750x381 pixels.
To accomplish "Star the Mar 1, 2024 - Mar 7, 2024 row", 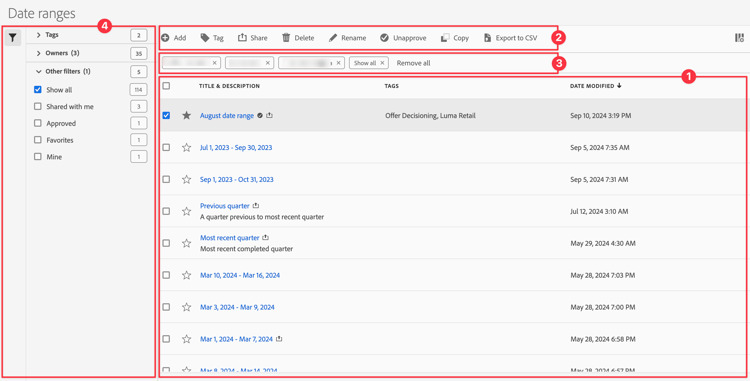I will [187, 339].
